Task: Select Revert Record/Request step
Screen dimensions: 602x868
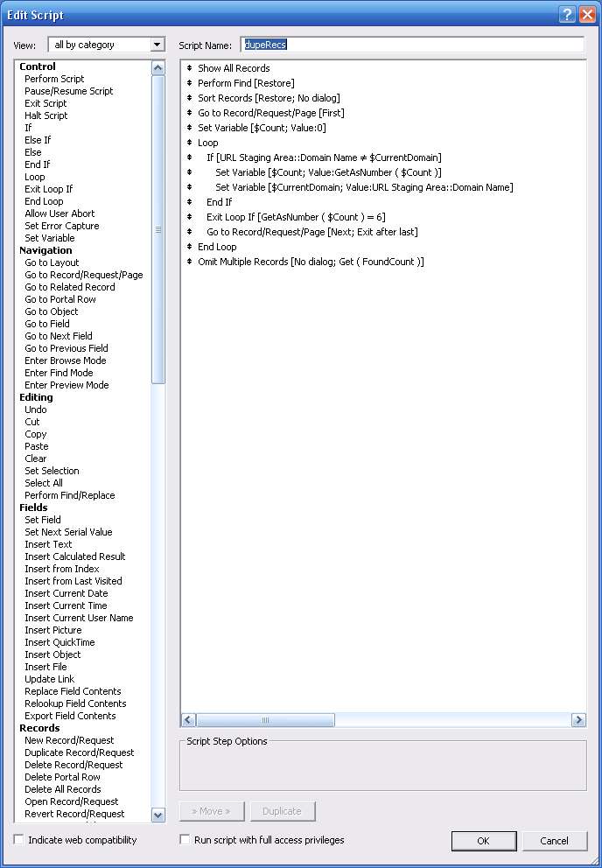Action: (x=74, y=814)
